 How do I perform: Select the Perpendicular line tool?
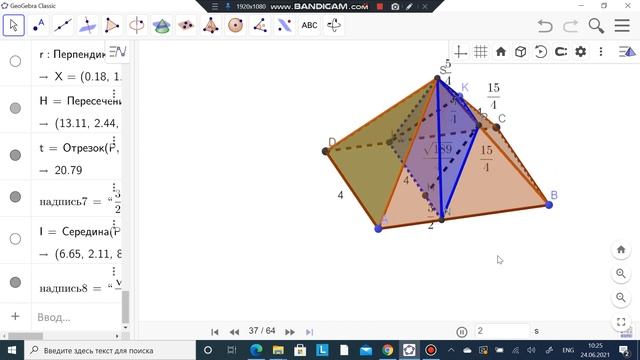tap(87, 25)
